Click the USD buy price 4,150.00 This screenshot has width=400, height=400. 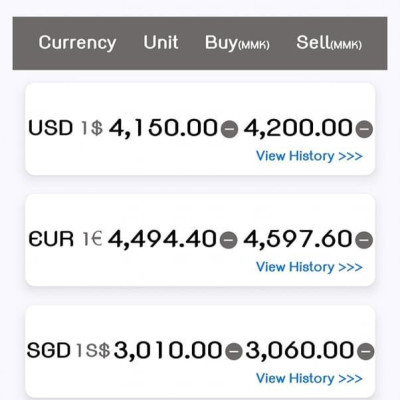click(163, 129)
